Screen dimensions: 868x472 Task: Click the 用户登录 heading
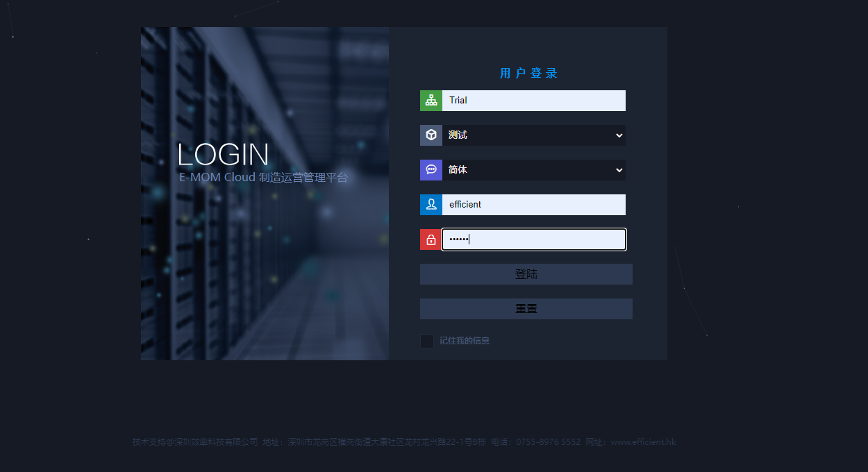tap(528, 74)
